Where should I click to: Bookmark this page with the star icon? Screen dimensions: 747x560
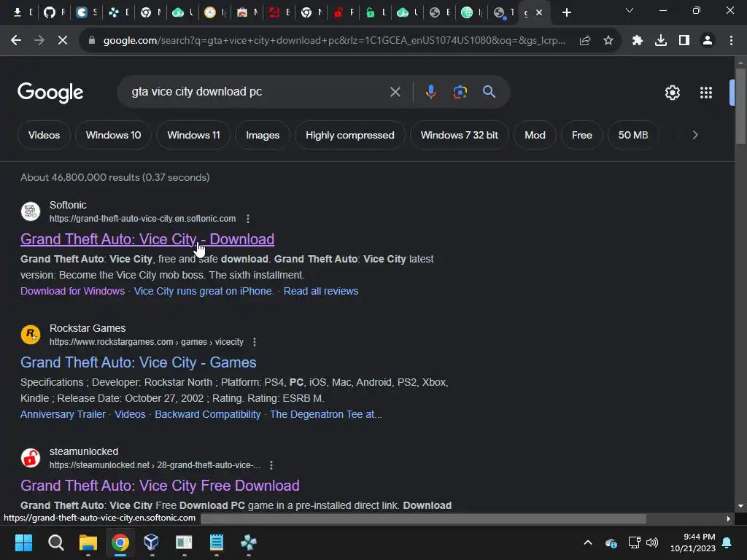[x=608, y=41]
